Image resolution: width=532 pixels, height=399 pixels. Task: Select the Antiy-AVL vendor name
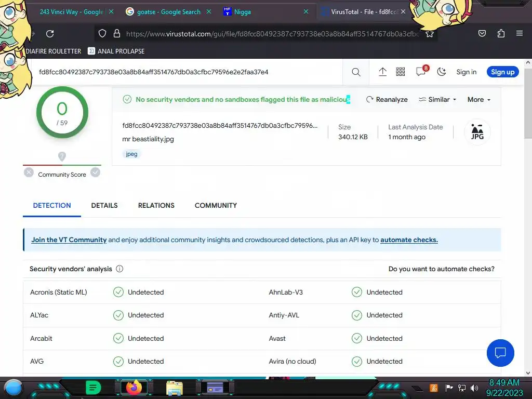pyautogui.click(x=284, y=315)
